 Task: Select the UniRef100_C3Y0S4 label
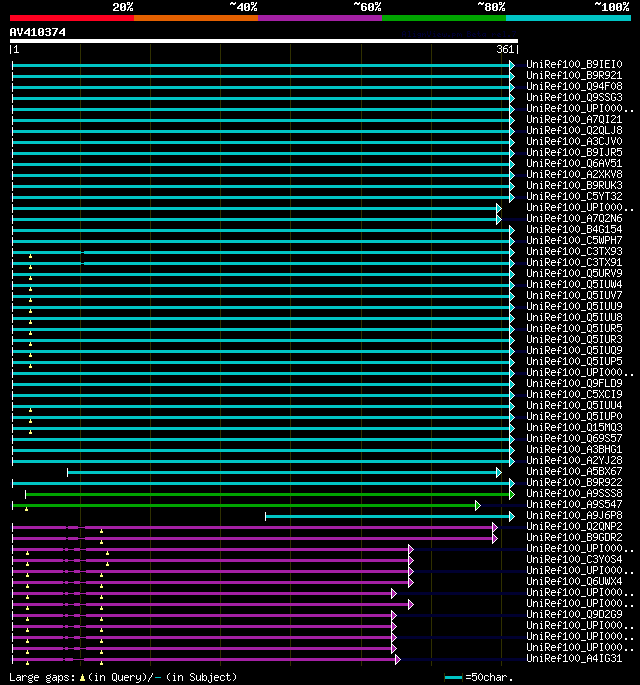click(x=574, y=559)
